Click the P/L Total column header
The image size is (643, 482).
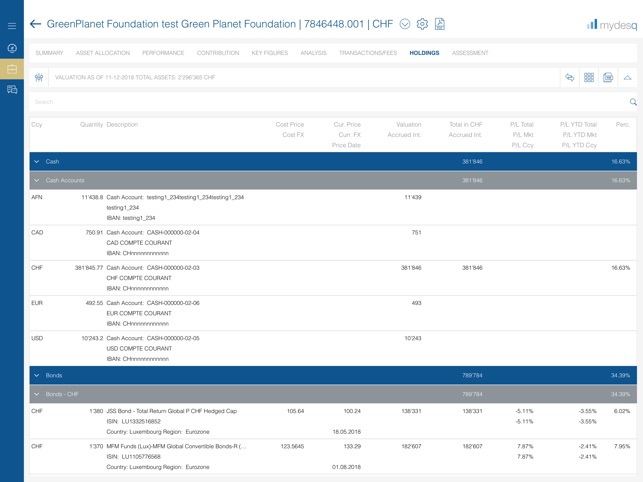(522, 125)
